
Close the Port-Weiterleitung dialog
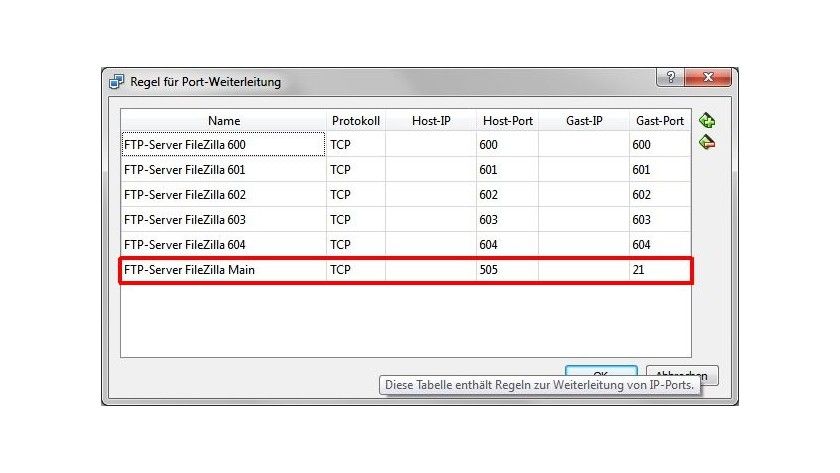pos(708,77)
